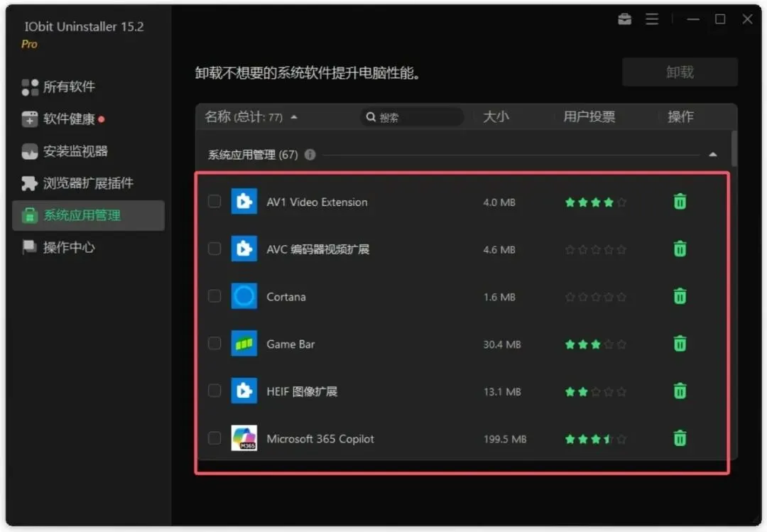This screenshot has height=532, width=767.
Task: Click the 搜索 search input field
Action: tap(413, 117)
